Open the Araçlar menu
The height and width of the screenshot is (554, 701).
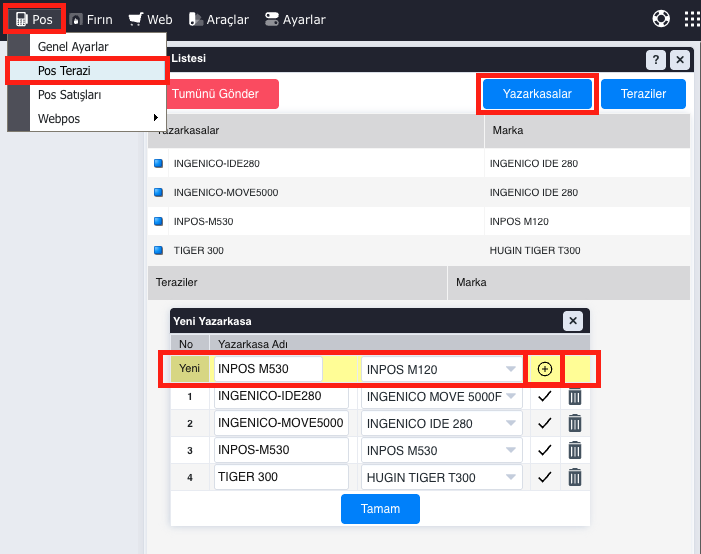tap(219, 19)
